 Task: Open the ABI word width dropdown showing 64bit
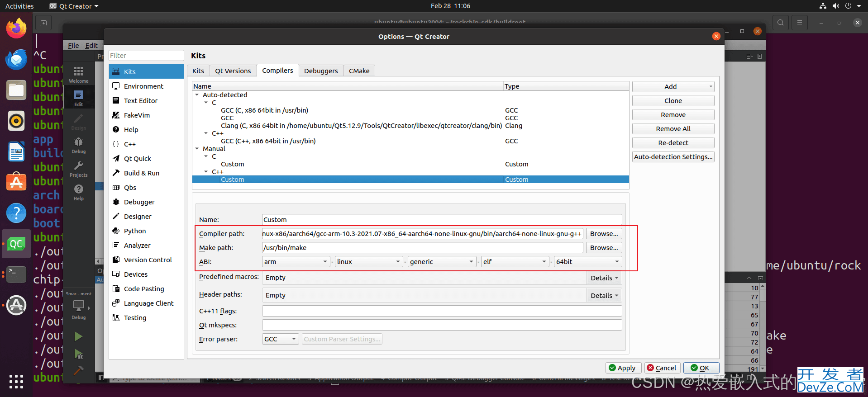588,262
